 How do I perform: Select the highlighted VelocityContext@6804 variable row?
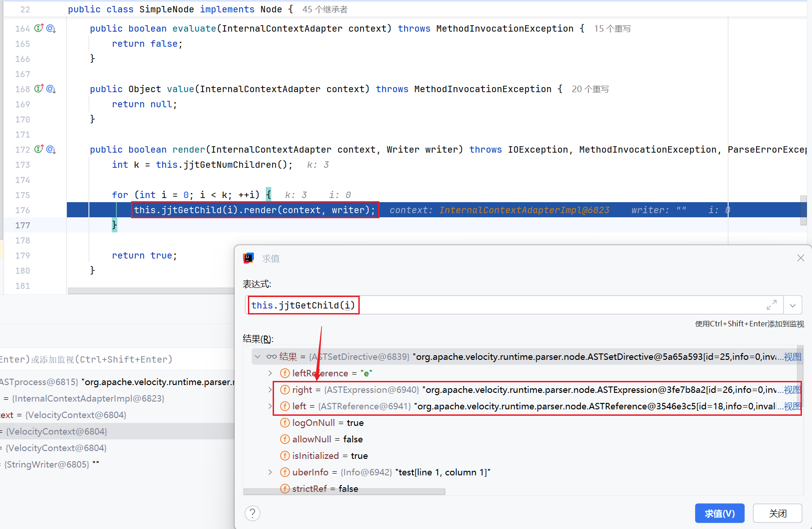click(x=117, y=431)
